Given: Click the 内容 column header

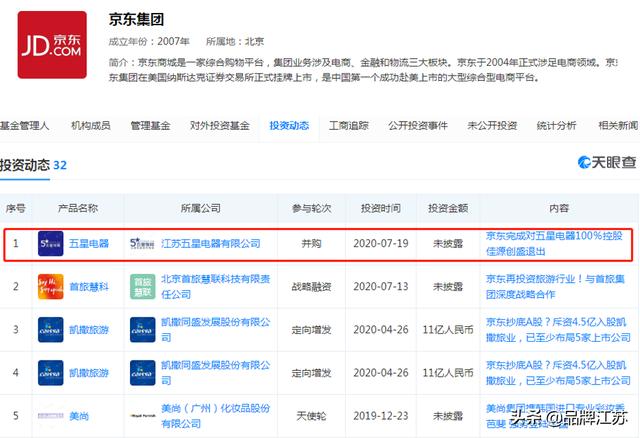Looking at the screenshot, I should (559, 209).
